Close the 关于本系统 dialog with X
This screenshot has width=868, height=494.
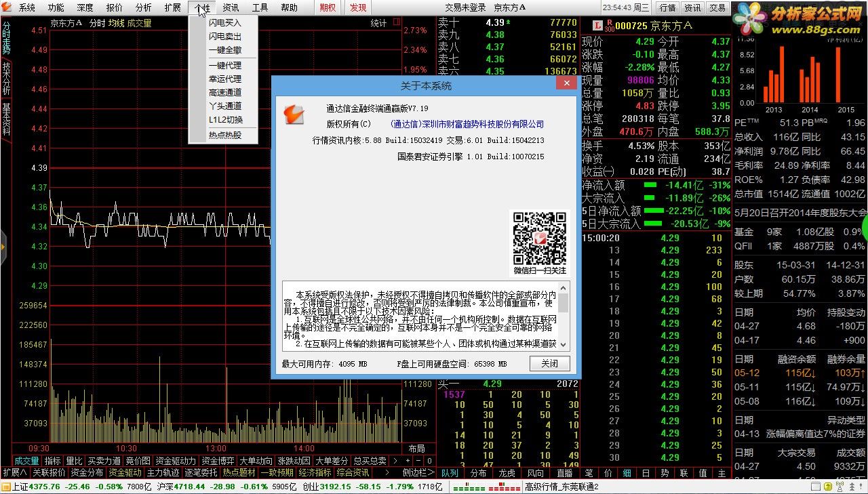coord(567,83)
